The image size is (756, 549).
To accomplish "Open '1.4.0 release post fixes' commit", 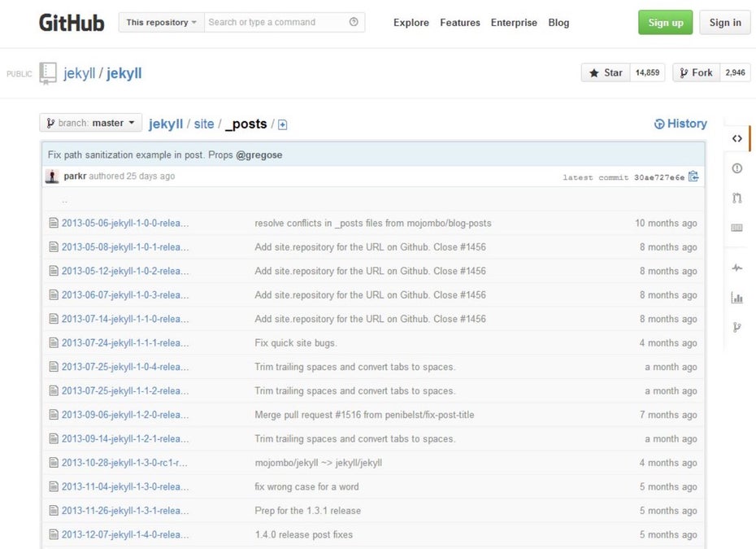I will [x=303, y=534].
